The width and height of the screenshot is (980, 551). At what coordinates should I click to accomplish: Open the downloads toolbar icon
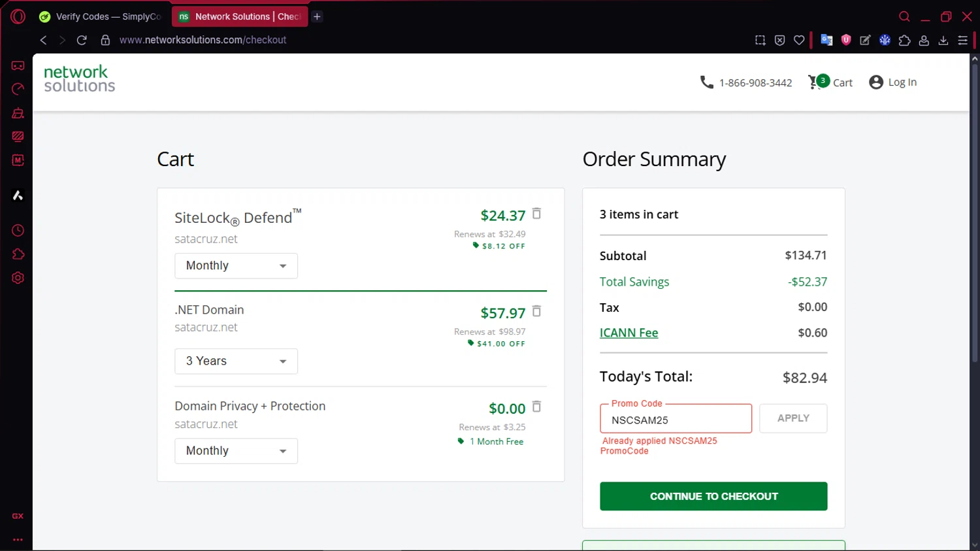pos(943,40)
